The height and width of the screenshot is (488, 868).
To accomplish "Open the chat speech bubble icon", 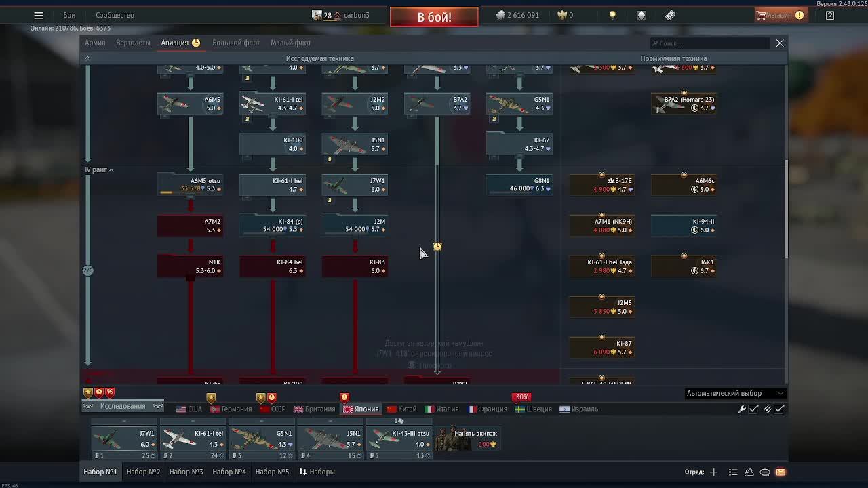I will click(765, 472).
